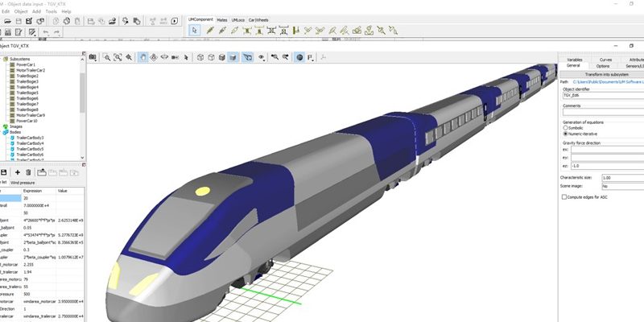Open the Scene image dropdown
Image resolution: width=644 pixels, height=322 pixels.
[620, 186]
